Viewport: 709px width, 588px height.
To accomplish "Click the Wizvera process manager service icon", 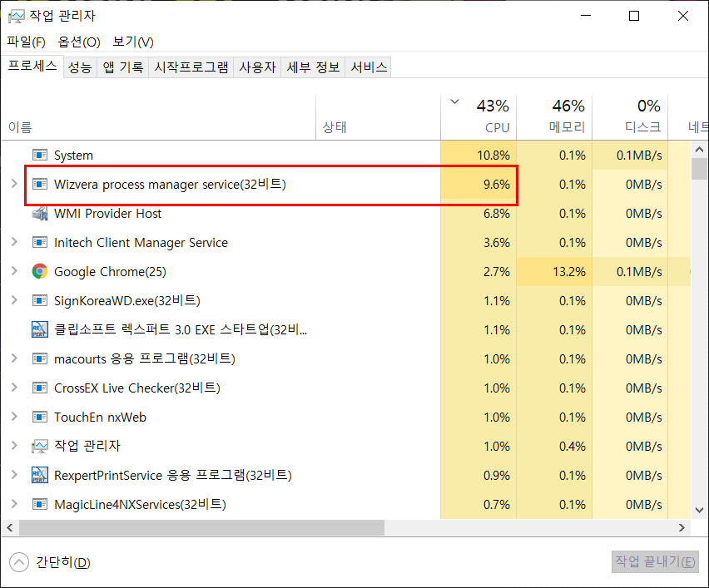I will click(x=40, y=184).
